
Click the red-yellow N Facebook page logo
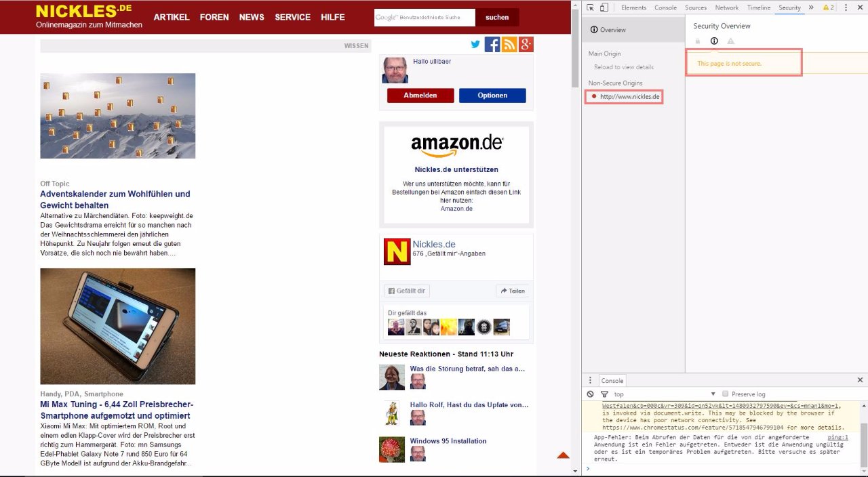click(397, 251)
